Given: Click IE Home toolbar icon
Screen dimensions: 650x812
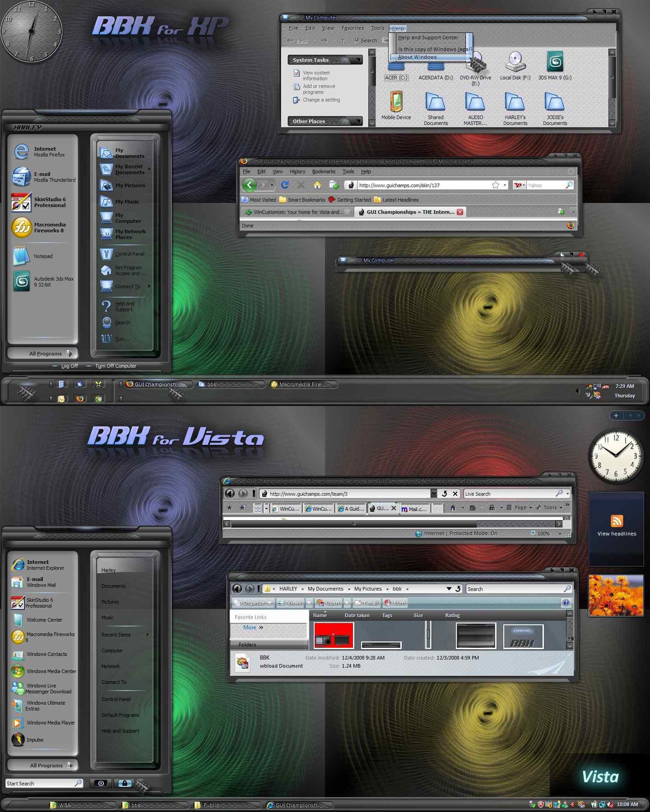Looking at the screenshot, I should [x=453, y=507].
